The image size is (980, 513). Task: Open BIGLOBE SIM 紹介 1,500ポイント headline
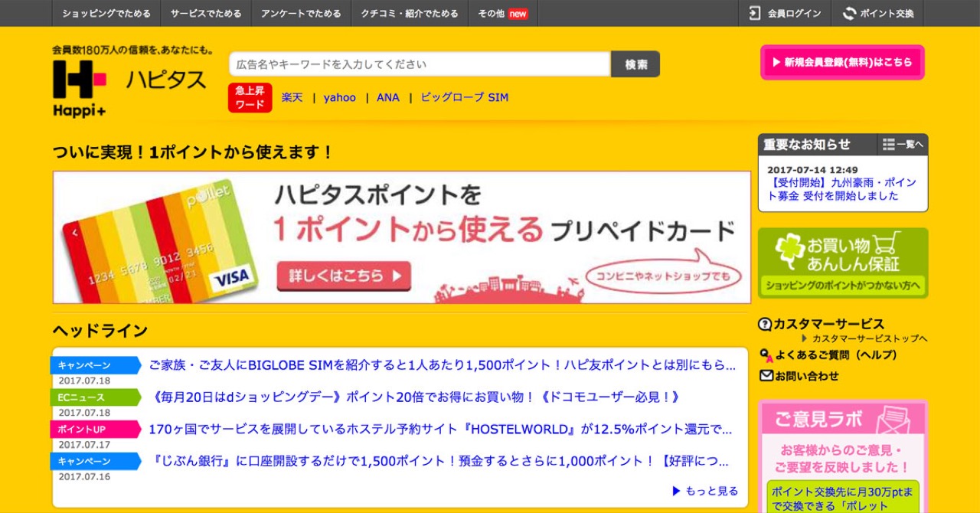442,365
